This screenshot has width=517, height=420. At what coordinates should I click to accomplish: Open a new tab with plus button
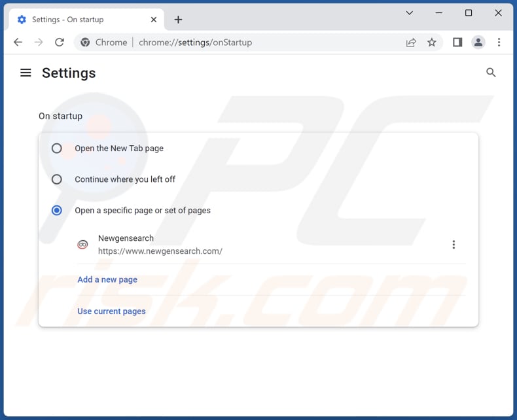[178, 20]
